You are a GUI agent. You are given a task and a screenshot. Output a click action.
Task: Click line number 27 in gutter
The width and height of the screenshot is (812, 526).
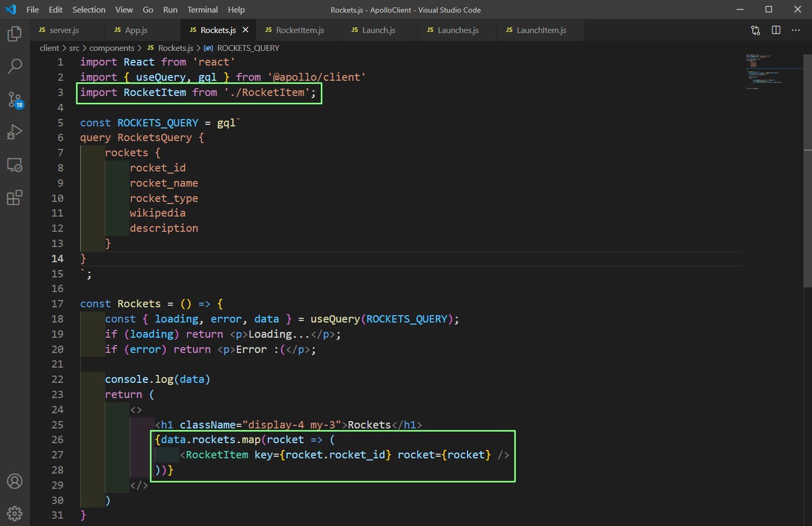click(58, 455)
